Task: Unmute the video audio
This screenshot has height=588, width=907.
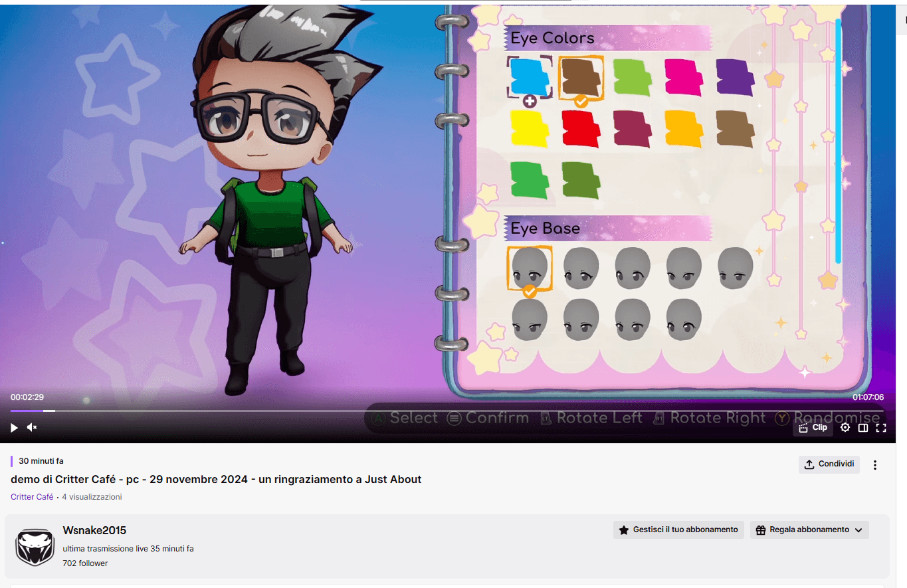Action: tap(32, 427)
